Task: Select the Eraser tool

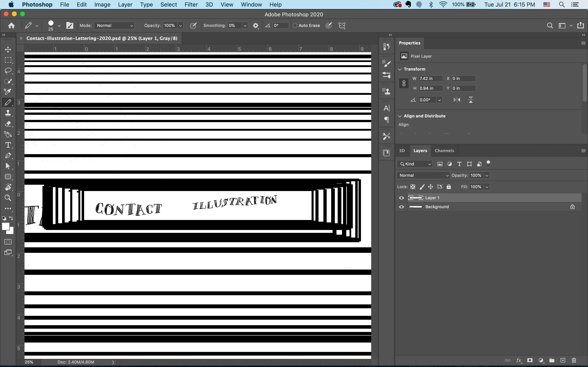Action: coord(8,124)
